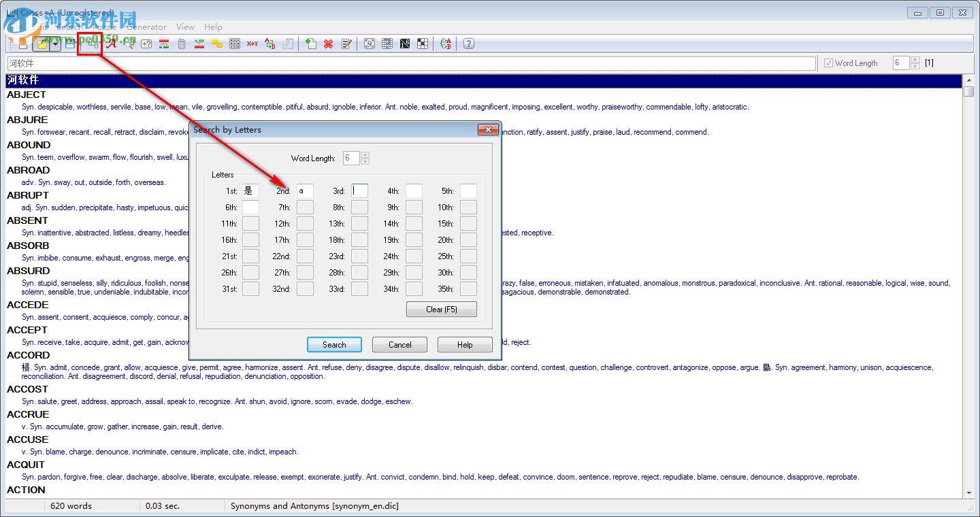
Task: Click the New document toolbar icon
Action: click(x=23, y=44)
